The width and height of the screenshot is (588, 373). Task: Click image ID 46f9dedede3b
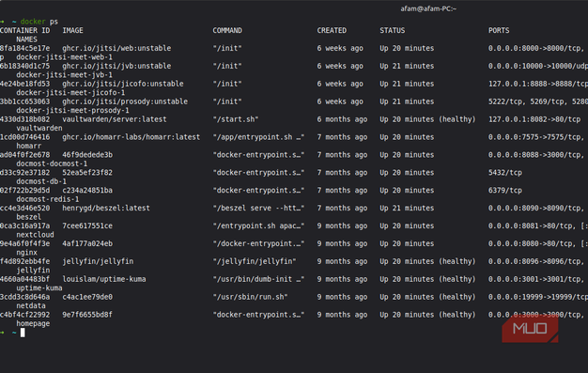[87, 155]
